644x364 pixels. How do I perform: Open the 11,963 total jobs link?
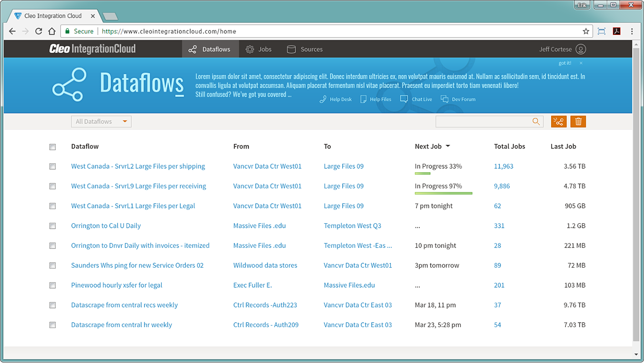click(503, 166)
